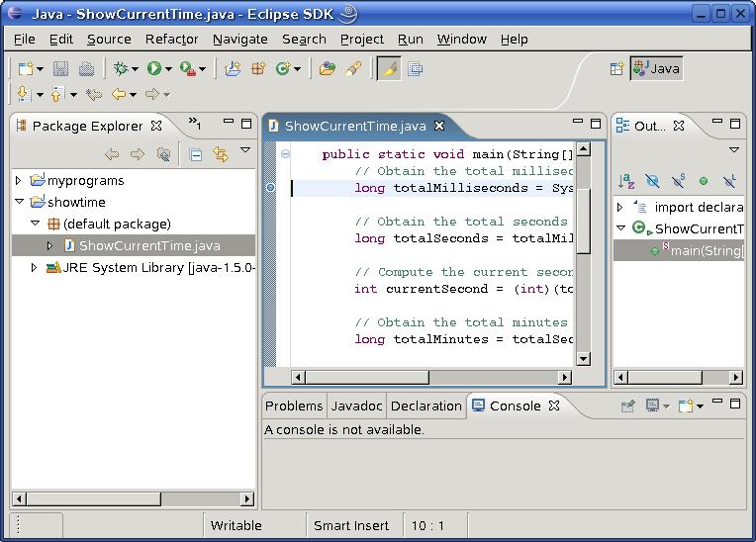Image resolution: width=756 pixels, height=542 pixels.
Task: Click the External Tools run icon
Action: point(188,69)
